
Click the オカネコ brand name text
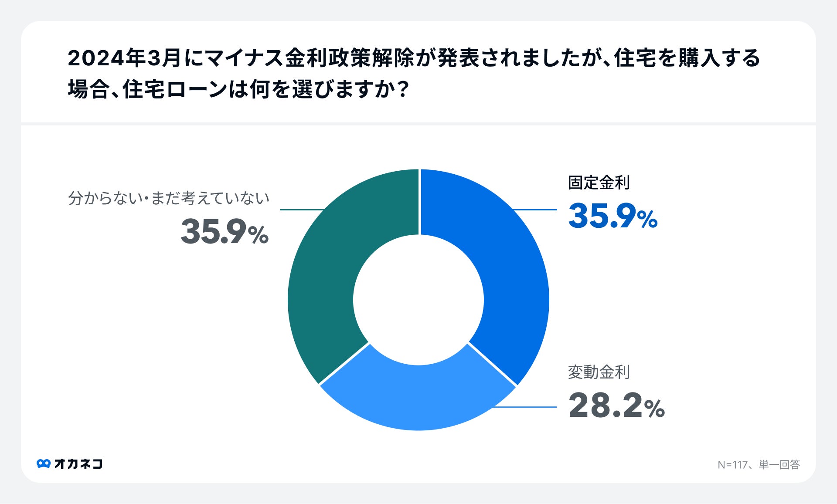click(78, 464)
